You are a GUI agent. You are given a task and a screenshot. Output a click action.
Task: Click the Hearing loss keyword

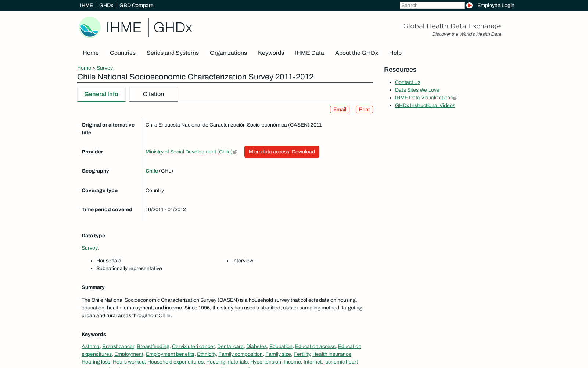[96, 362]
